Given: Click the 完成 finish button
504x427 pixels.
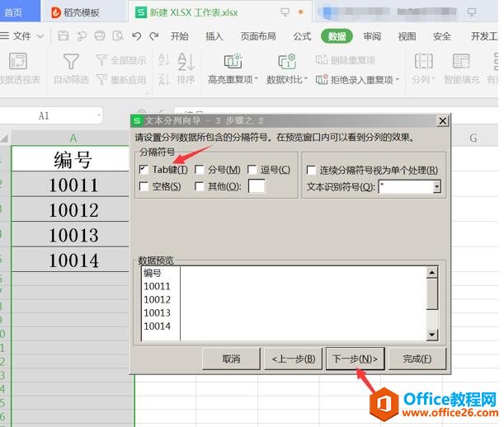Looking at the screenshot, I should point(417,359).
